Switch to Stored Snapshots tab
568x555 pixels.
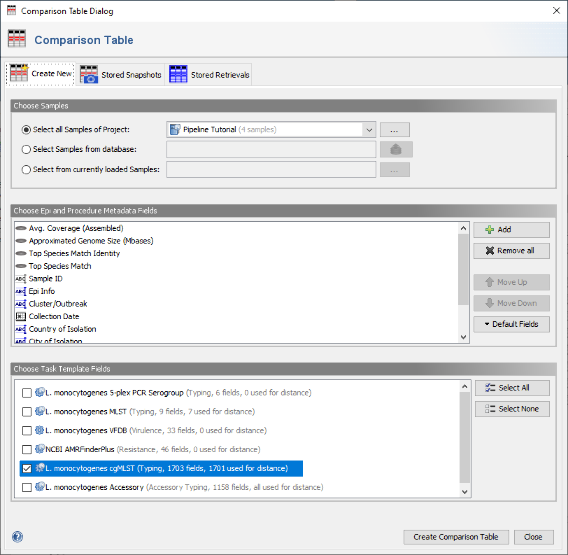pos(121,75)
